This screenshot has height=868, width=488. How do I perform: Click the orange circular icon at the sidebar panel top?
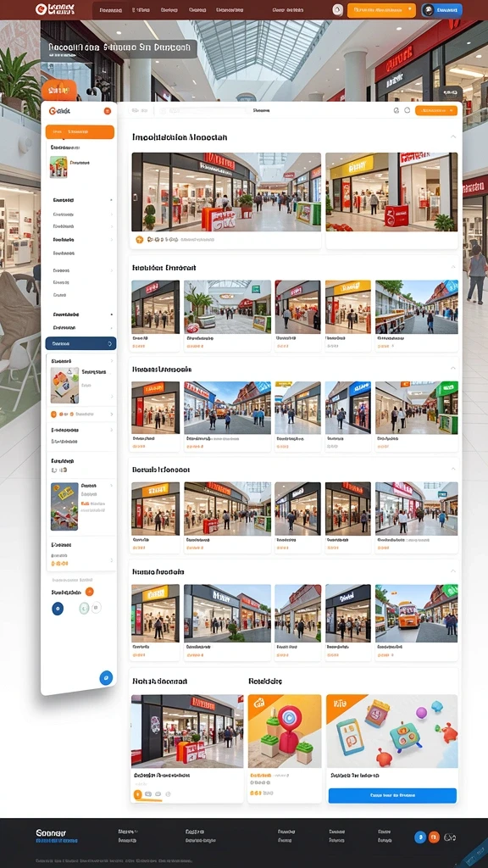tap(108, 111)
